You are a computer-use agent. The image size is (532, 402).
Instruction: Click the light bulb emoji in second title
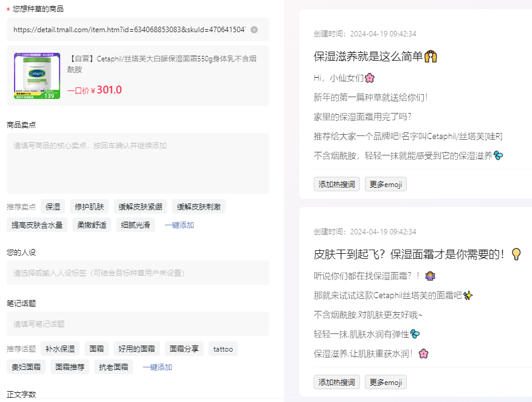coord(516,254)
